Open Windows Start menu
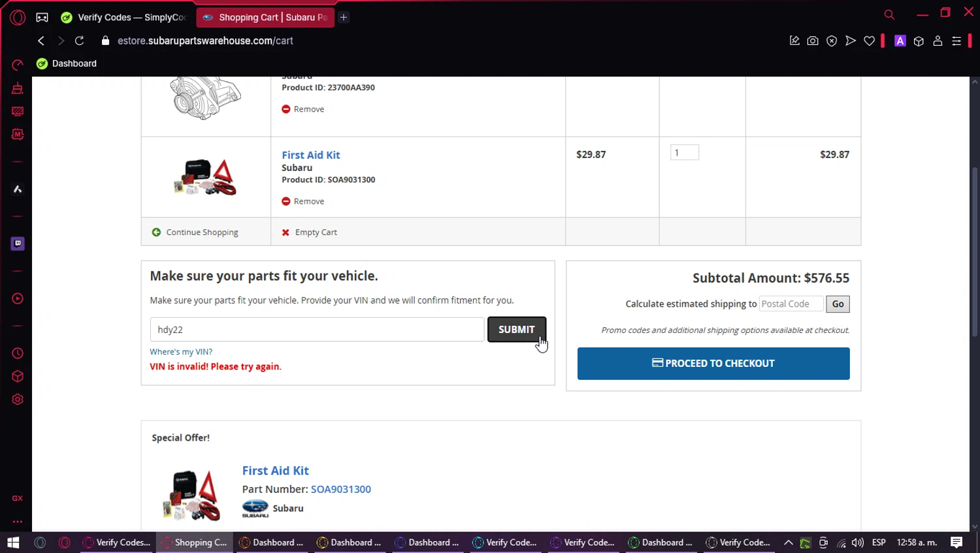The height and width of the screenshot is (553, 980). pyautogui.click(x=13, y=543)
